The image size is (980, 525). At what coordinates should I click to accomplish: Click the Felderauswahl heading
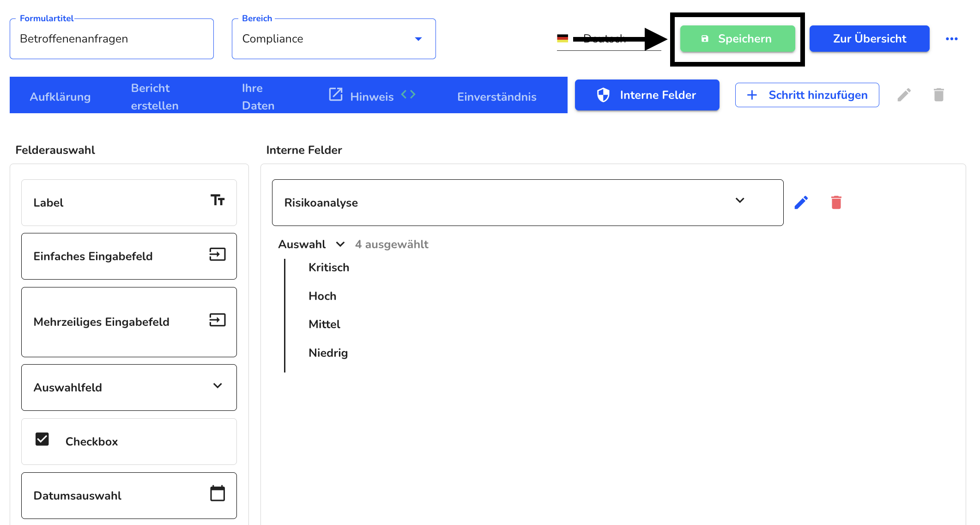coord(55,150)
